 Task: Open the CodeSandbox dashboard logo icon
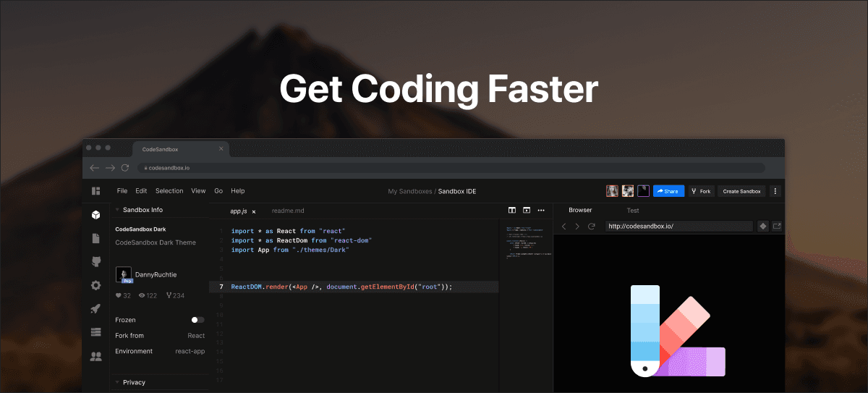click(x=95, y=191)
